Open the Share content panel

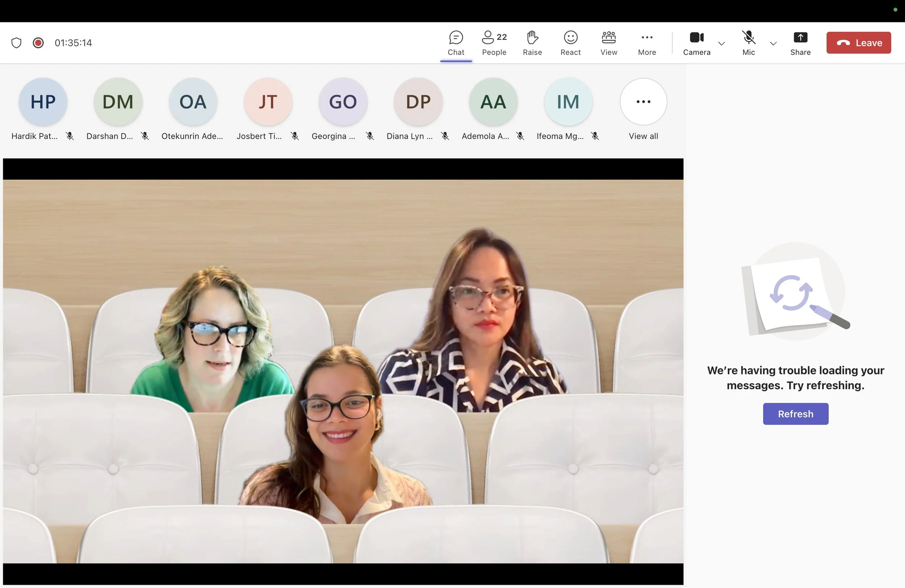pos(800,43)
